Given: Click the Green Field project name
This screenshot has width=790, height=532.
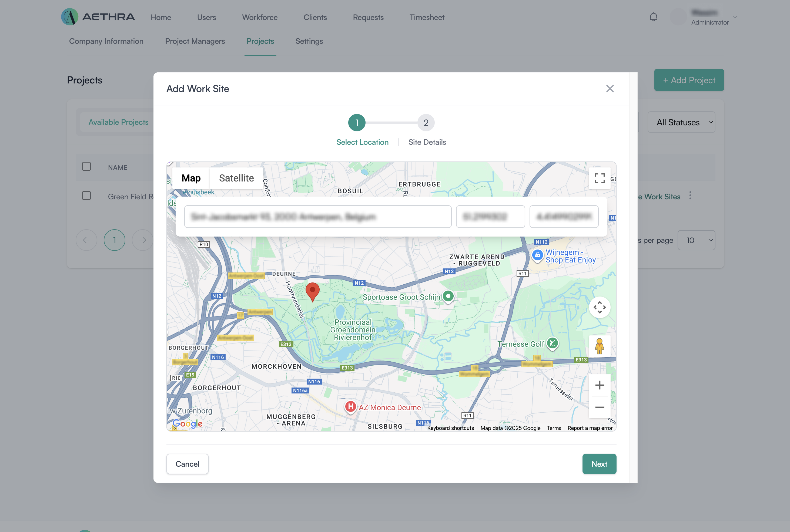Looking at the screenshot, I should (131, 197).
